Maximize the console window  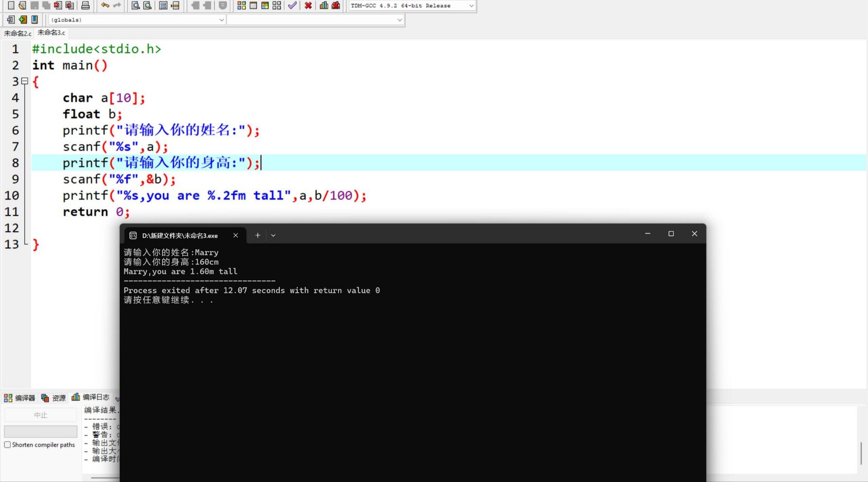[x=671, y=234]
